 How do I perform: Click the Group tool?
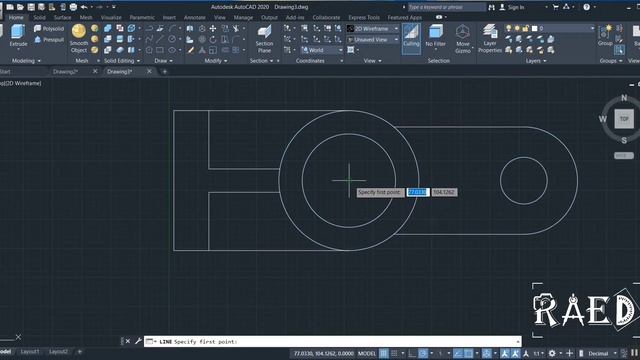(x=605, y=36)
